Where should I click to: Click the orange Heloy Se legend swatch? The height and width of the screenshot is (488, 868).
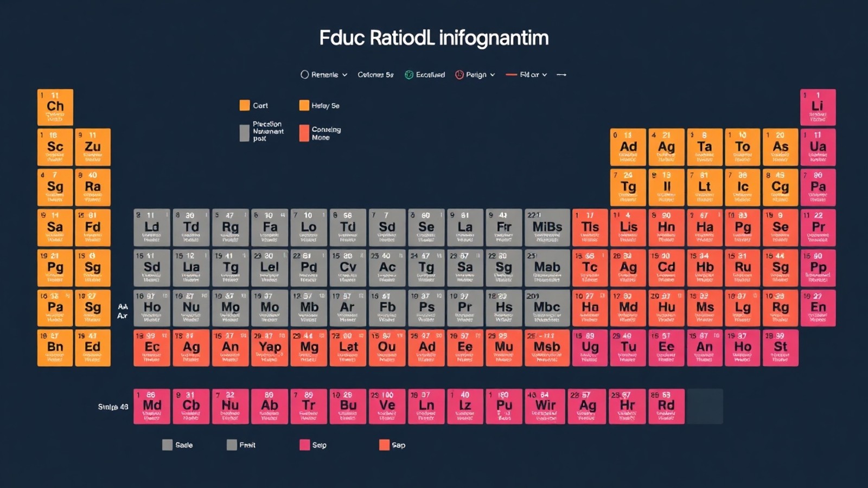pyautogui.click(x=304, y=105)
